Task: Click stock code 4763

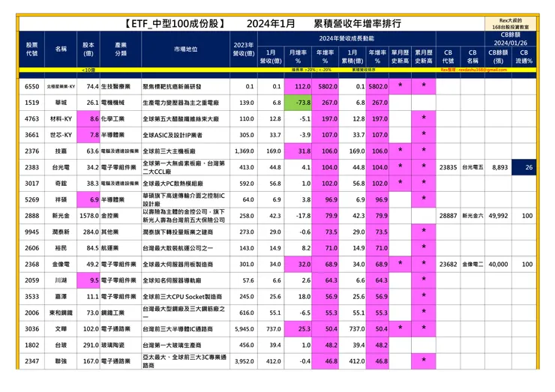Action: pos(31,119)
